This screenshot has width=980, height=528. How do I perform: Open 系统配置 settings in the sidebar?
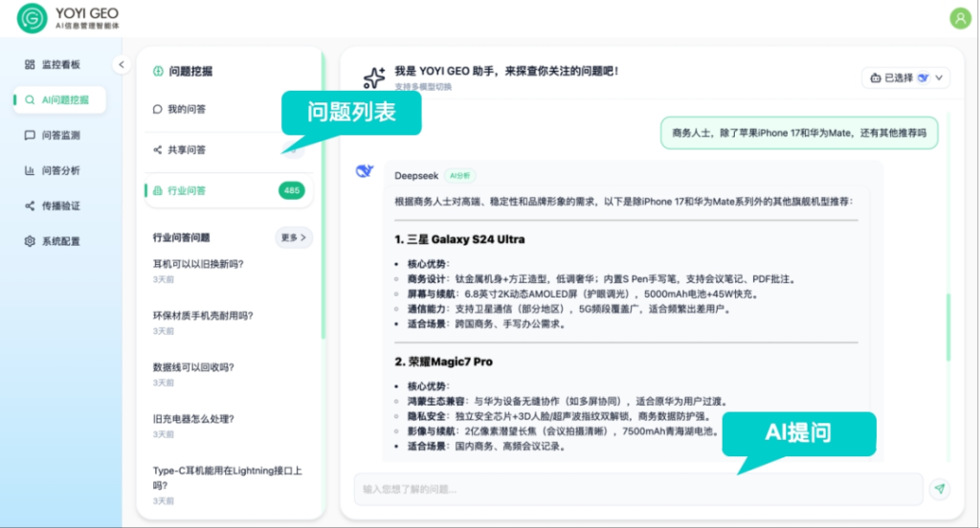tap(59, 241)
